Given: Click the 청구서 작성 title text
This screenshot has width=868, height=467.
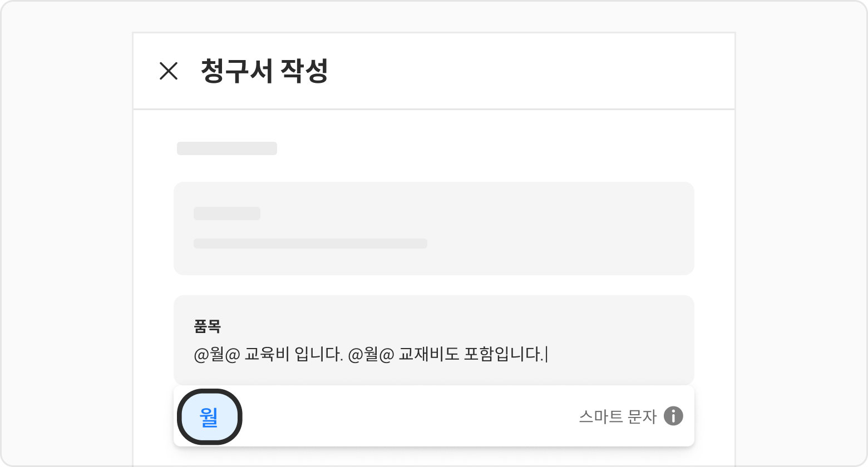Looking at the screenshot, I should coord(264,71).
